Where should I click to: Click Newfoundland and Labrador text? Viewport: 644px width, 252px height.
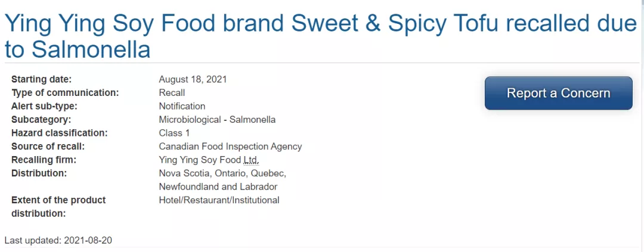(x=218, y=186)
